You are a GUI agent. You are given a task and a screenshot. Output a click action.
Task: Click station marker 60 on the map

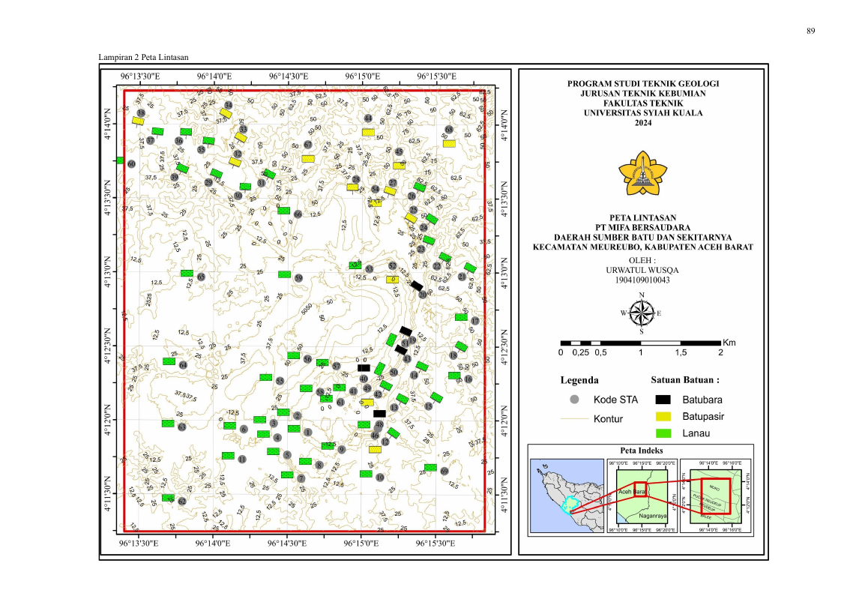pyautogui.click(x=132, y=164)
